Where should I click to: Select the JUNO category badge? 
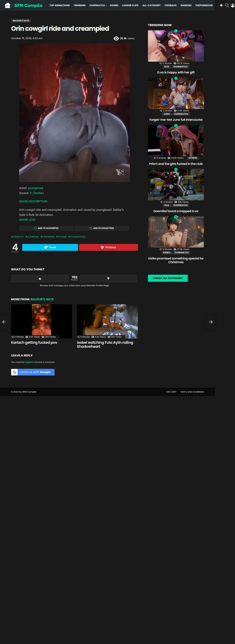click(x=167, y=114)
